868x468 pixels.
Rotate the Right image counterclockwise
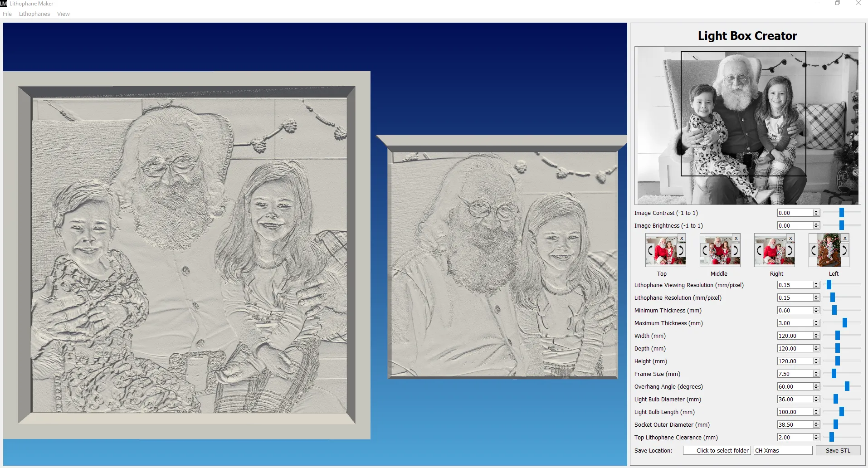point(758,250)
